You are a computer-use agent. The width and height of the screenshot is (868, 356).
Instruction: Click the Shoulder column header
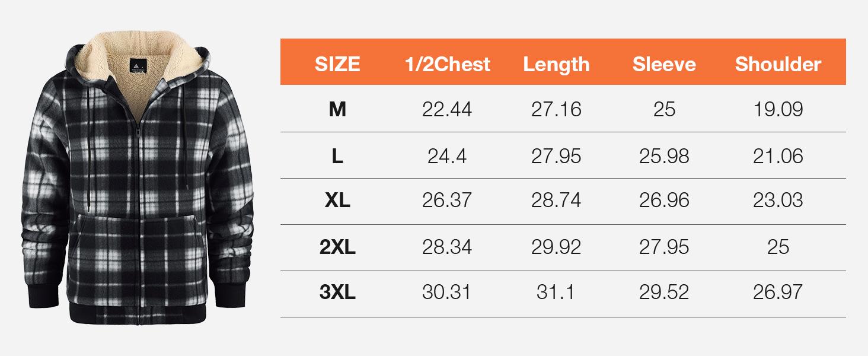pyautogui.click(x=778, y=64)
